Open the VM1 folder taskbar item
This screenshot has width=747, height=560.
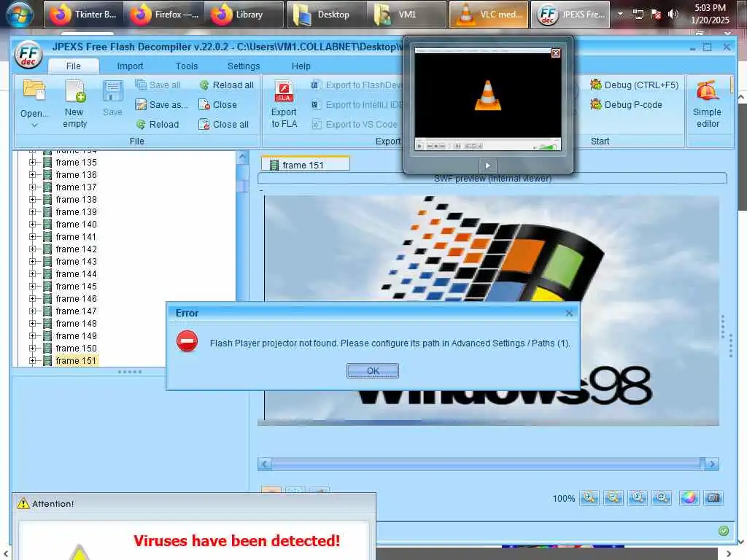coord(407,15)
